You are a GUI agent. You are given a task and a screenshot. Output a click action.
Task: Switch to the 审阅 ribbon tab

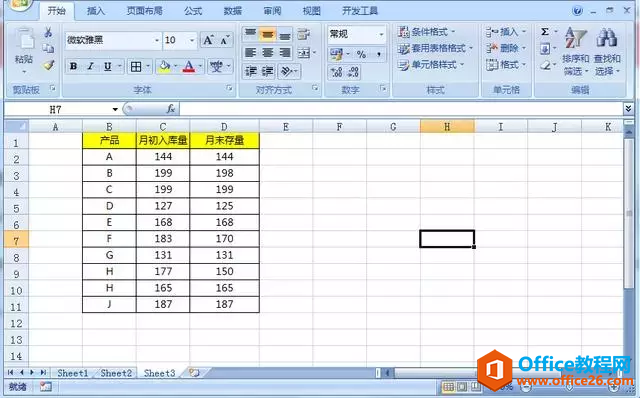pos(272,11)
